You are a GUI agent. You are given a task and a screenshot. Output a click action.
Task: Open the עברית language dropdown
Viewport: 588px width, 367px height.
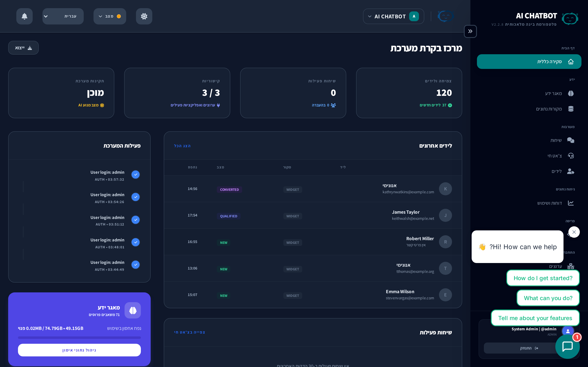pos(63,16)
